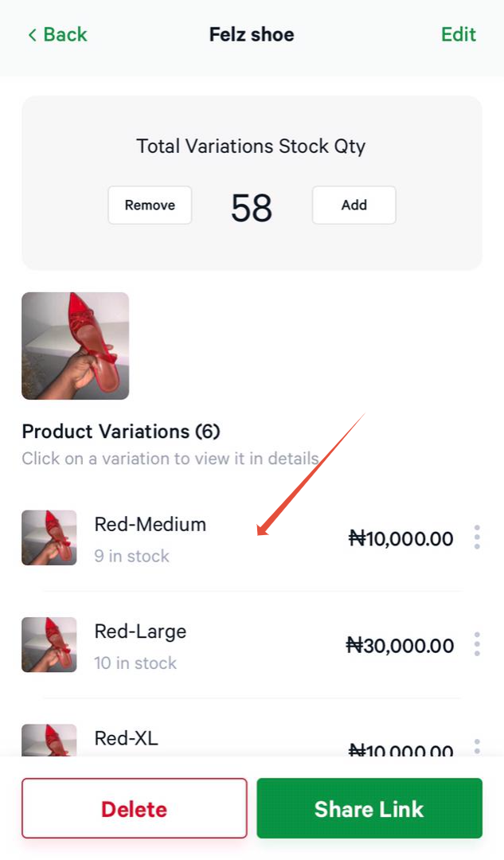Click the Remove stock button
Viewport: 504px width, 860px height.
point(150,205)
